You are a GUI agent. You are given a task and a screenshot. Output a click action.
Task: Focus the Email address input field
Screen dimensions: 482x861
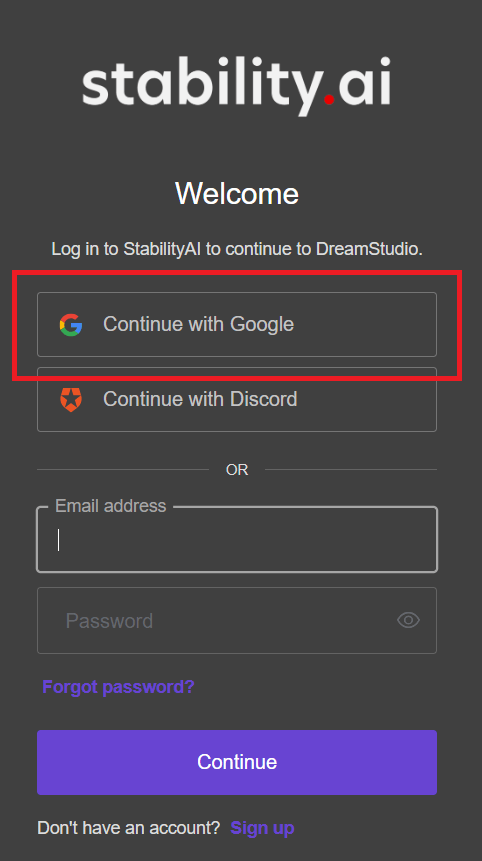(x=237, y=540)
